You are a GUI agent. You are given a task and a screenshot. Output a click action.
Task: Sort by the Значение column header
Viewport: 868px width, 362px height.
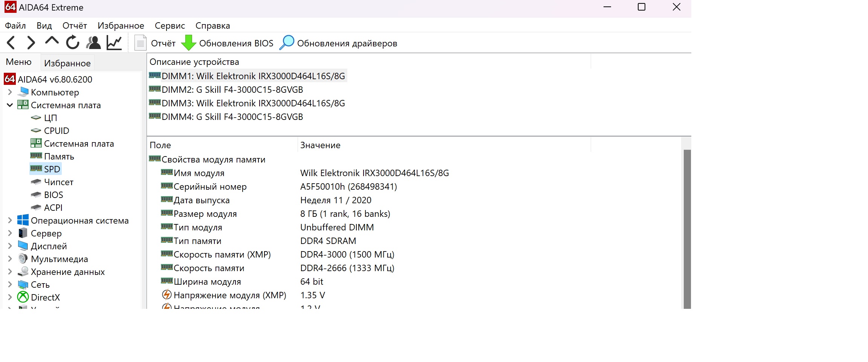[x=444, y=145]
